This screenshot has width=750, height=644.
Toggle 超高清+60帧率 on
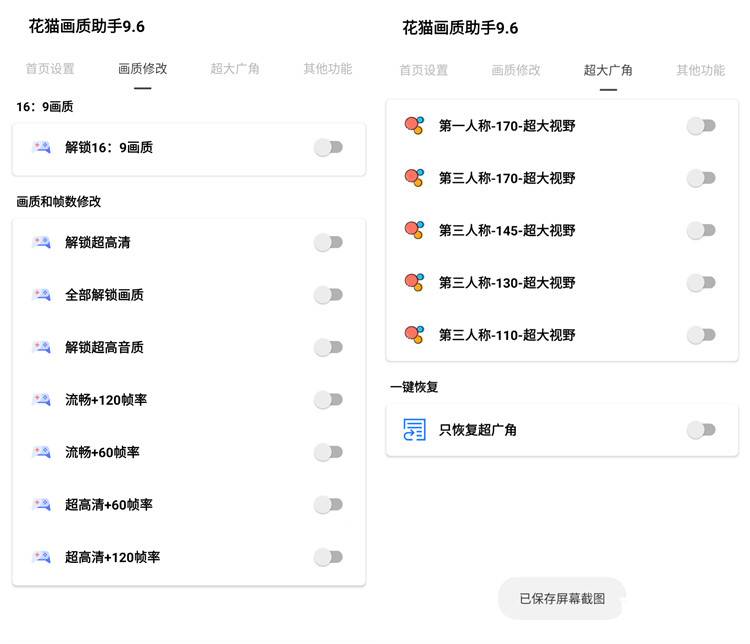(329, 504)
